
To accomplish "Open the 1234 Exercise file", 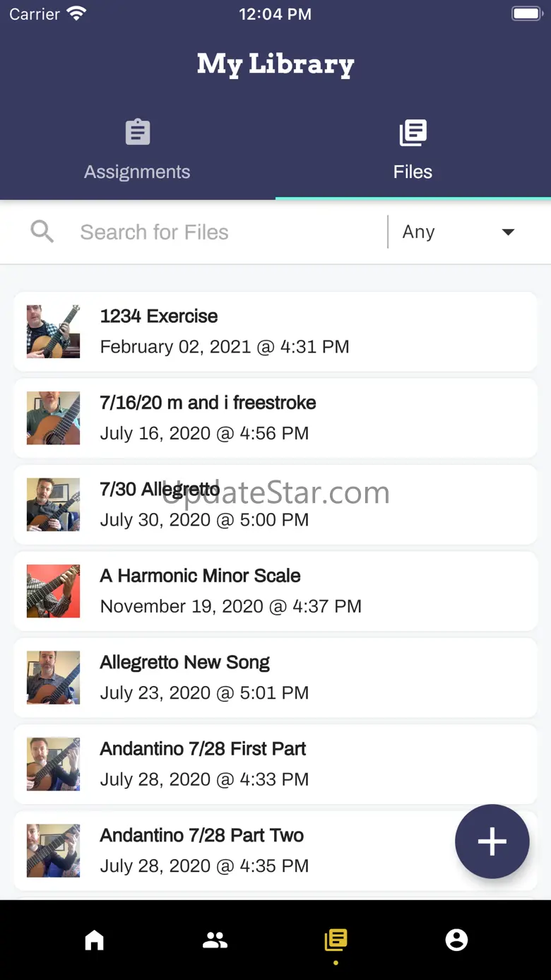I will click(x=275, y=331).
